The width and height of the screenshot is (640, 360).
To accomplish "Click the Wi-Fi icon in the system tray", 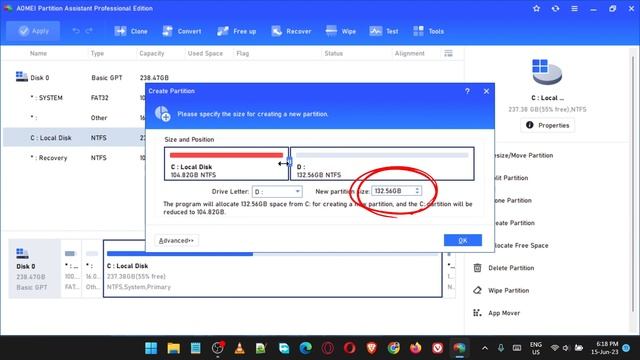I will pos(554,348).
